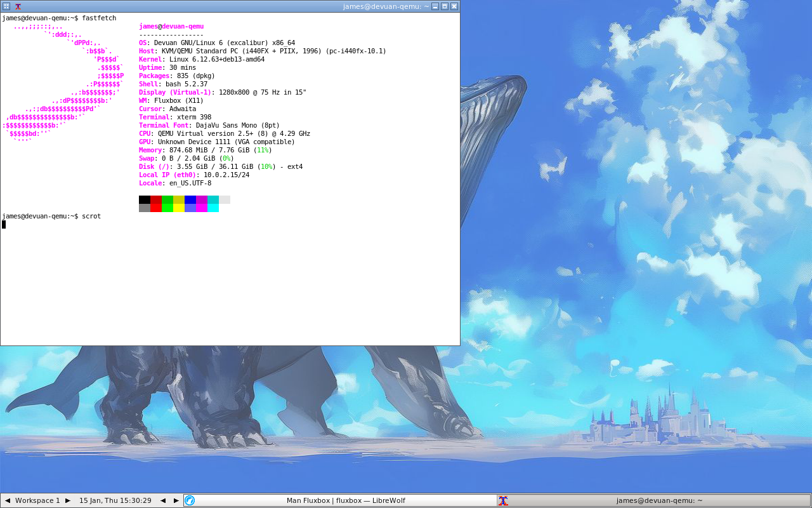This screenshot has width=812, height=508.
Task: Click the gray color swatch below black
Action: click(145, 208)
